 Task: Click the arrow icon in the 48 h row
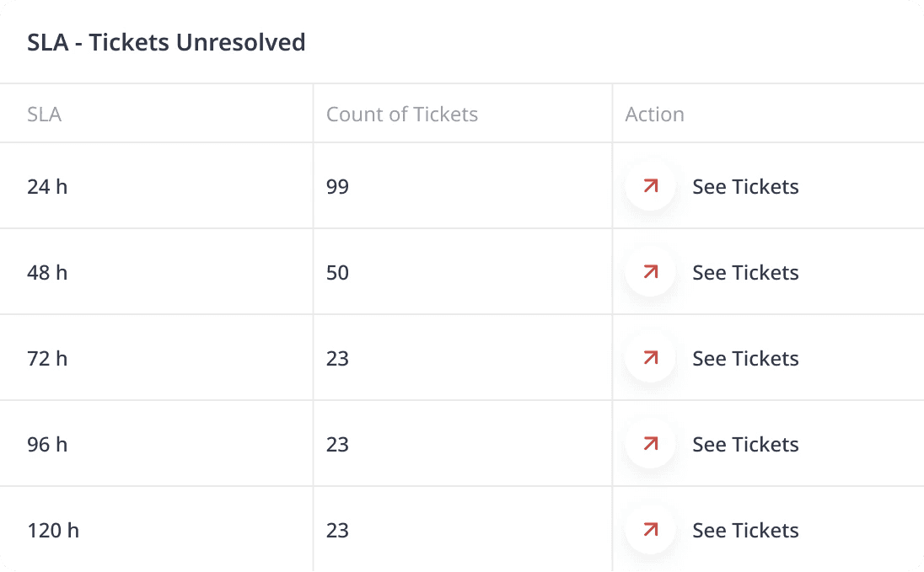tap(650, 272)
